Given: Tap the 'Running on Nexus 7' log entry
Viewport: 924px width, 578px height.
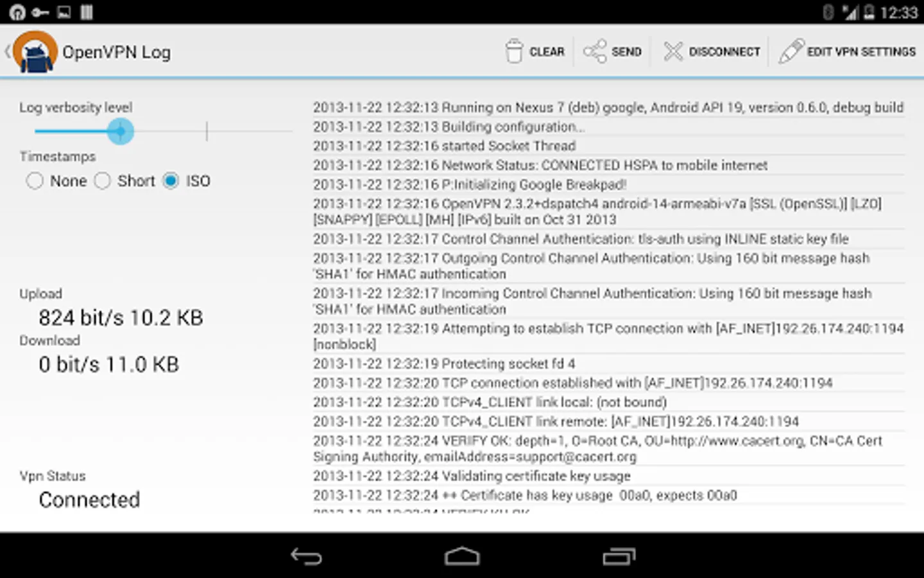Looking at the screenshot, I should click(x=608, y=107).
